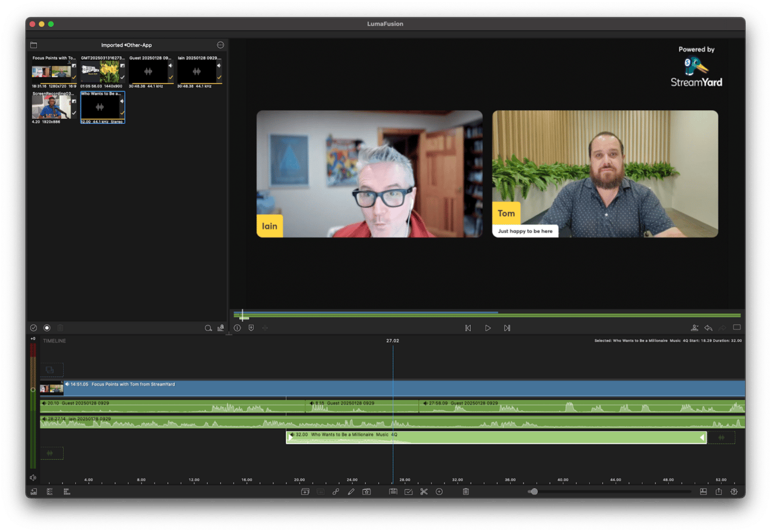
Task: Click the Imported Other-App library header
Action: pos(127,45)
